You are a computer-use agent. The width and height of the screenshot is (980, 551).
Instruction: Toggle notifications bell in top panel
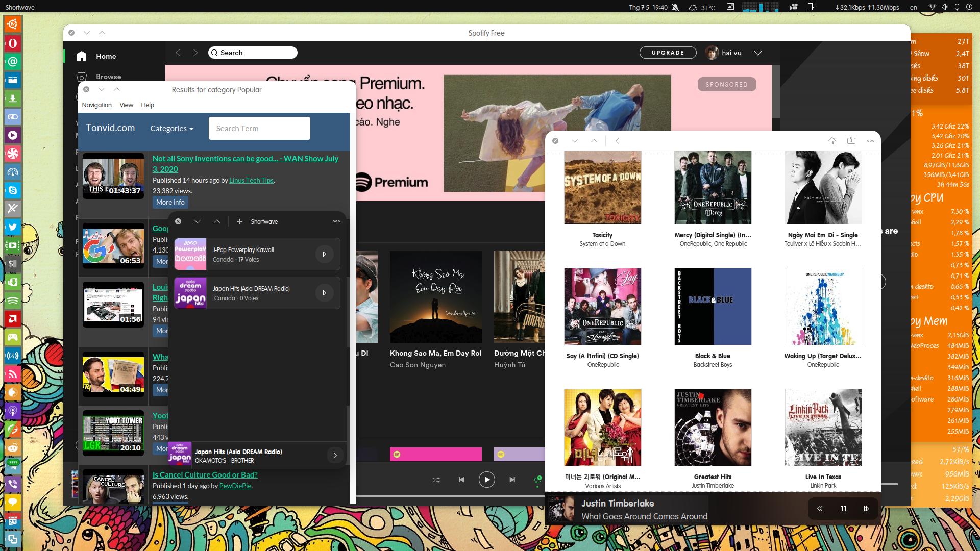676,7
